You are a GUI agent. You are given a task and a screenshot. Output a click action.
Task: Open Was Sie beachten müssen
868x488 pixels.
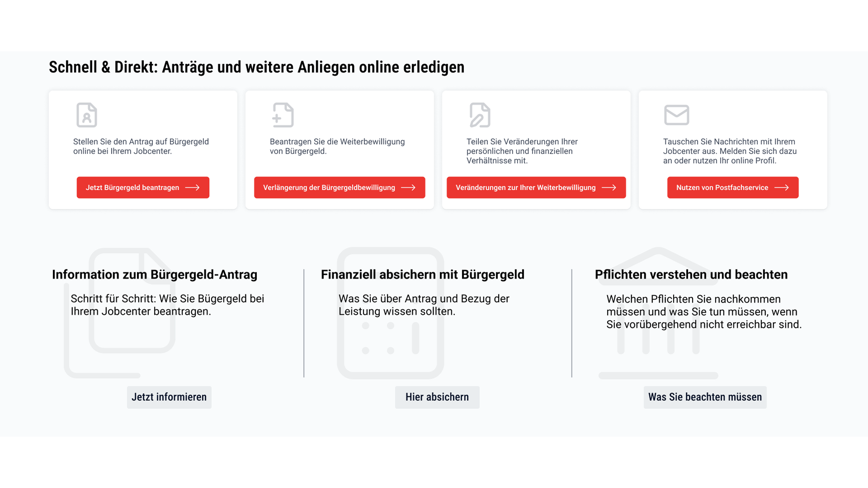705,397
